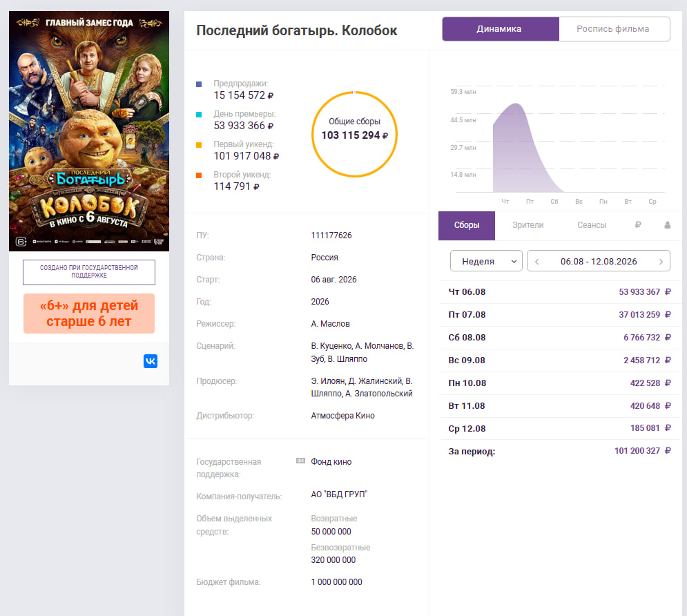Click the yellow Первый уикенд legend marker
This screenshot has width=687, height=616.
coord(199,145)
